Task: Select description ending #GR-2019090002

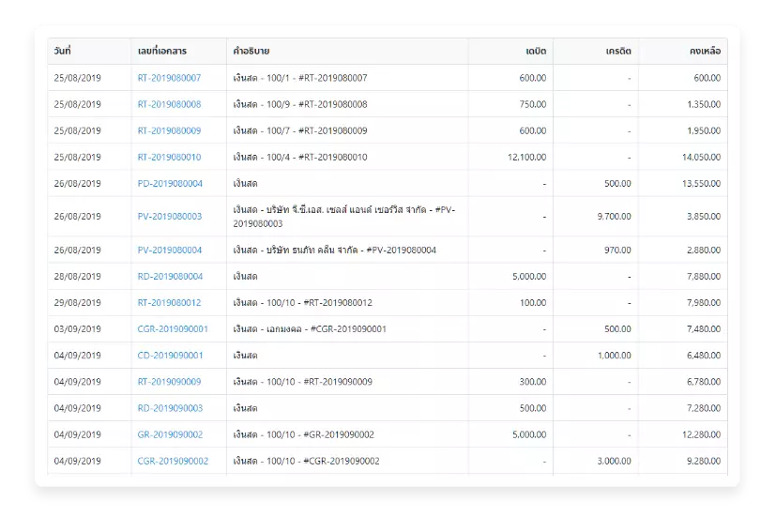Action: tap(303, 434)
